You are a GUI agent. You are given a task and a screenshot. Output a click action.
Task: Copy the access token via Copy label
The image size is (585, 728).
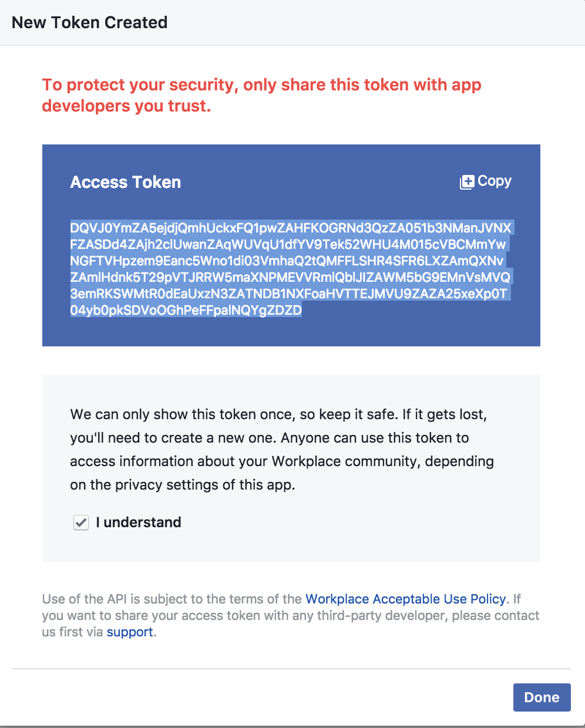495,181
